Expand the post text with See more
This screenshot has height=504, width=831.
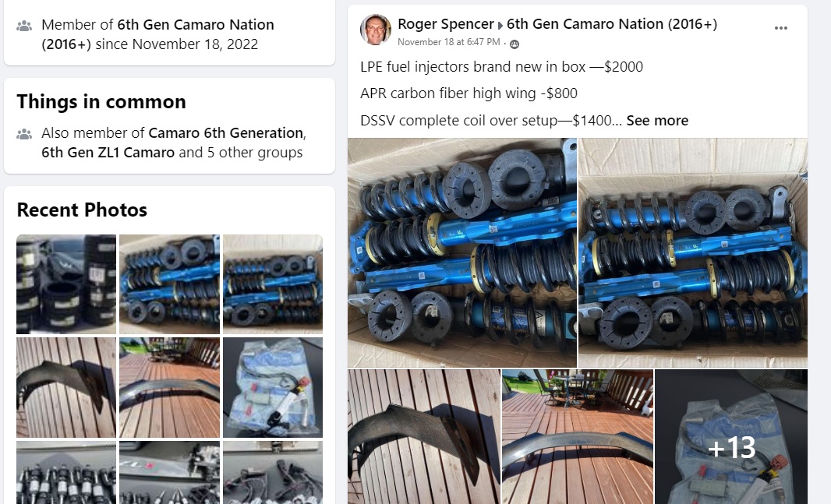657,121
